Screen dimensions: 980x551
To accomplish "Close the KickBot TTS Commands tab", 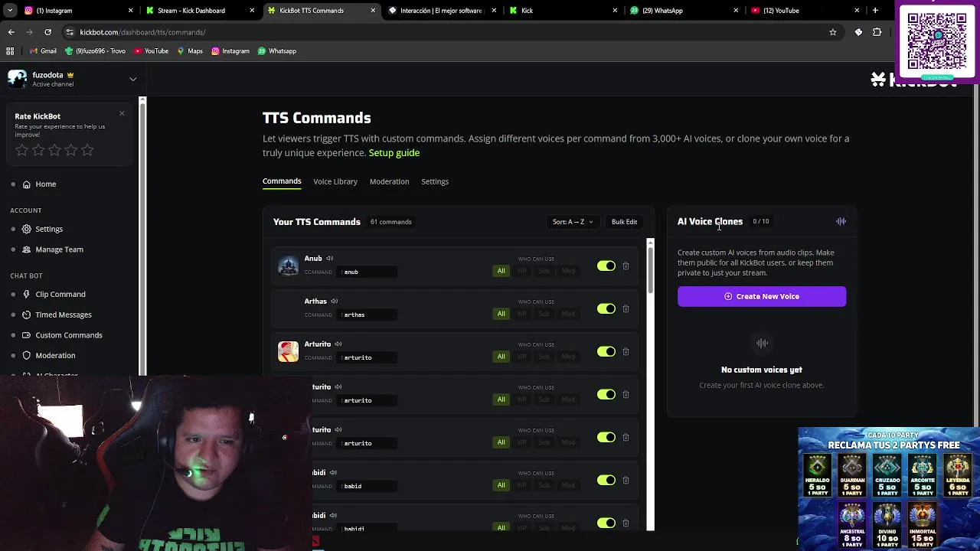I will tap(374, 11).
